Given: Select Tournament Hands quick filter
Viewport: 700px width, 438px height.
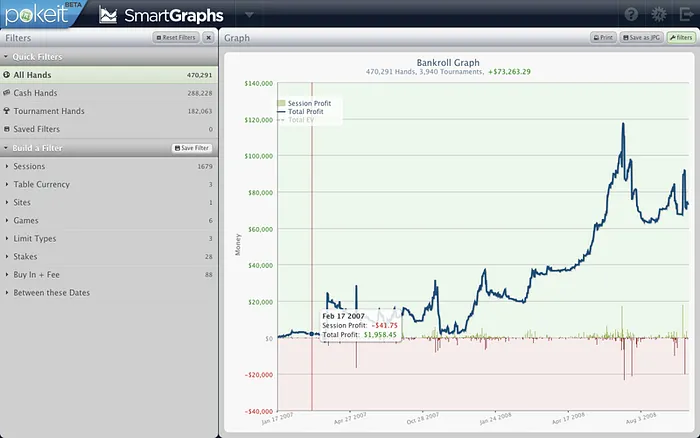Looking at the screenshot, I should click(109, 111).
